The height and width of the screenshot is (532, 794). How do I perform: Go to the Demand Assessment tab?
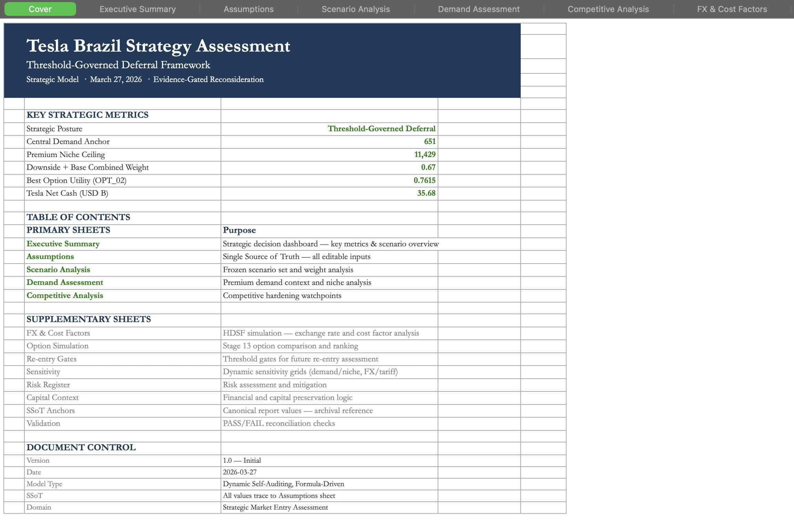click(x=479, y=9)
